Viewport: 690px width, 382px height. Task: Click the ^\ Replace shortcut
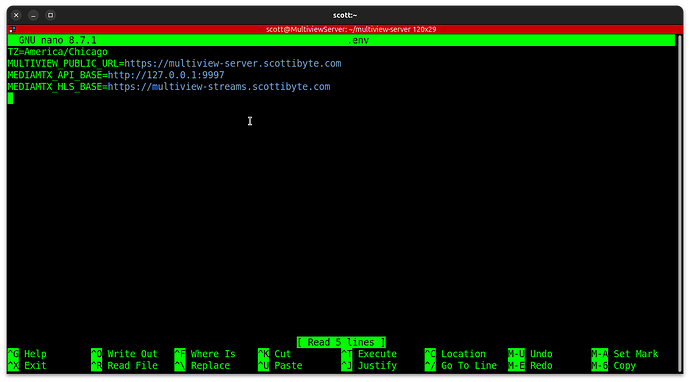tap(202, 366)
